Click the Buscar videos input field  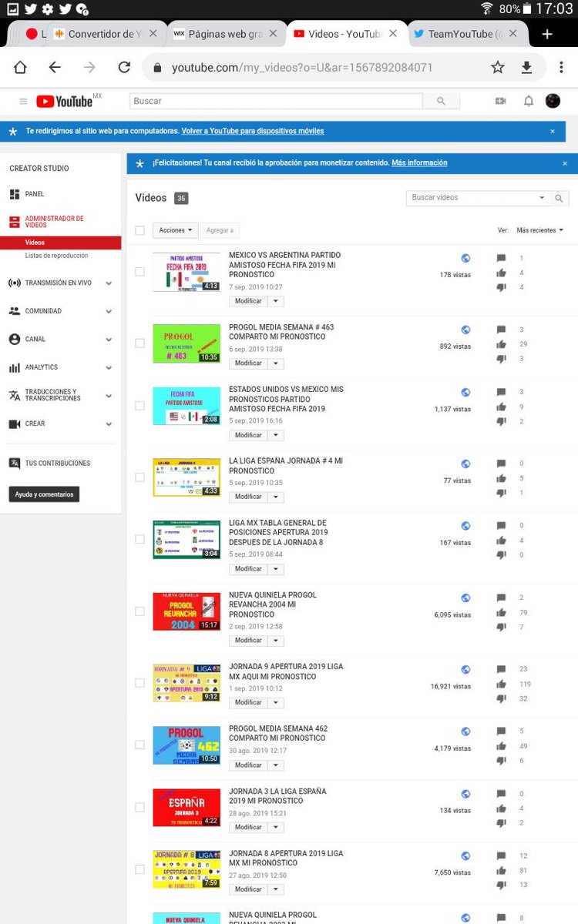(x=472, y=198)
